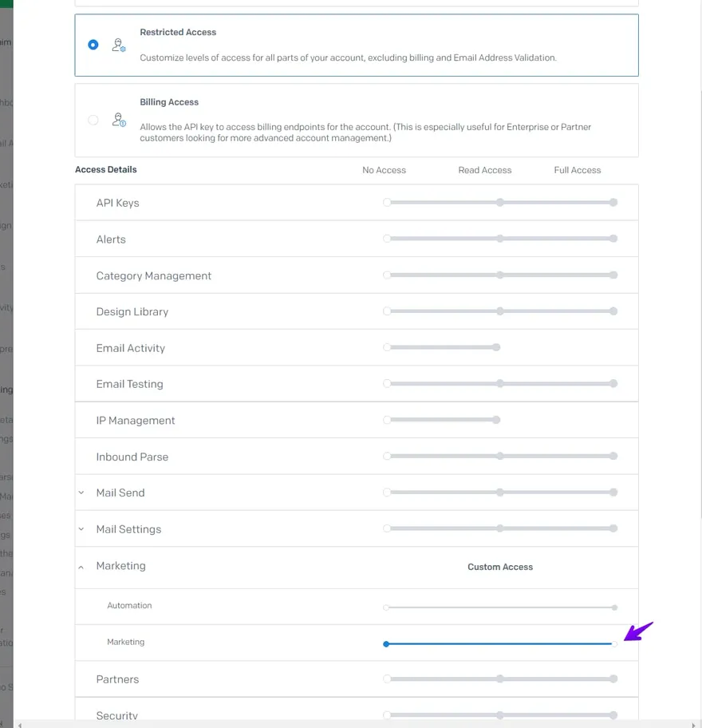Collapse the Marketing section chevron
This screenshot has width=702, height=728.
(x=81, y=567)
